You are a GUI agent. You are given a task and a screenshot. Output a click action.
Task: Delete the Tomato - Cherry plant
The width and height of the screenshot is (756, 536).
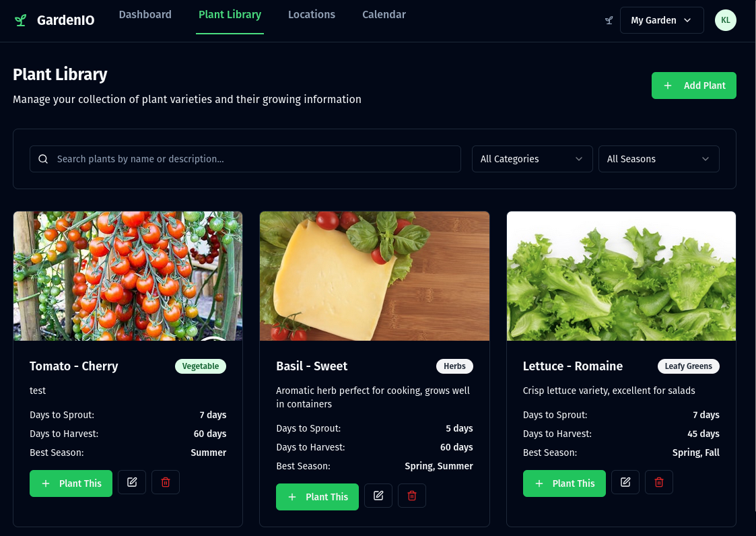166,482
